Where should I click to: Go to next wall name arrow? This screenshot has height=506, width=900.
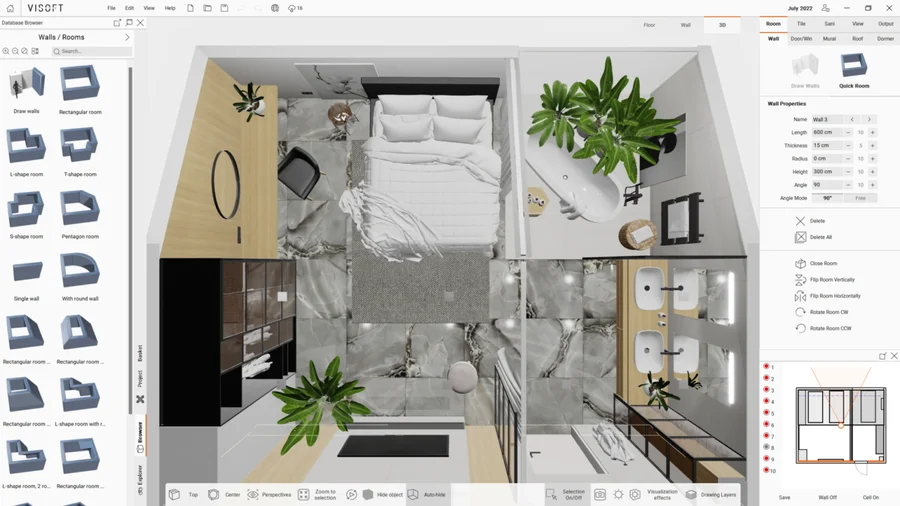click(869, 120)
